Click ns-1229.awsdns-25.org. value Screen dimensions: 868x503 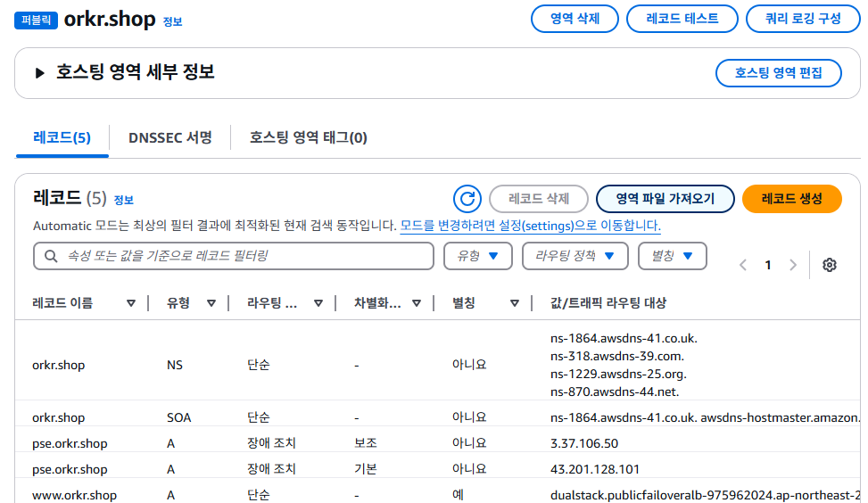tap(618, 374)
